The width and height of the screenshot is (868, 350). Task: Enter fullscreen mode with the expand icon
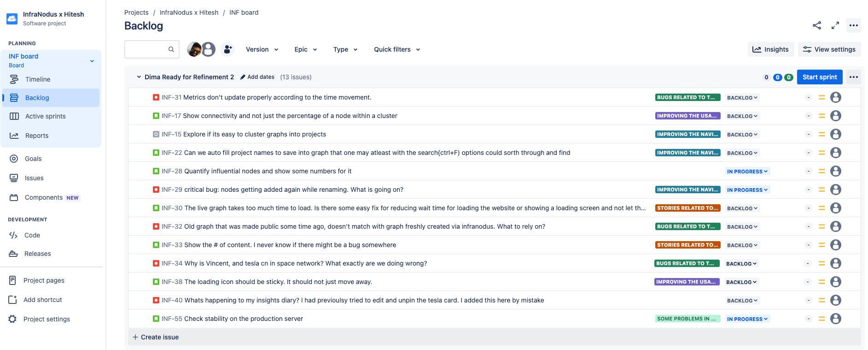835,25
